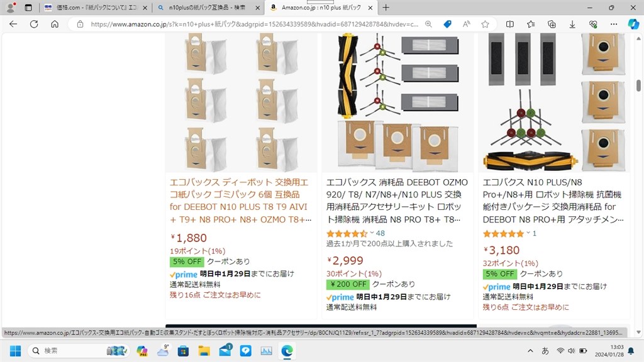The image size is (644, 362).
Task: Click the ¥200 OFF coupon badge
Action: tap(348, 284)
